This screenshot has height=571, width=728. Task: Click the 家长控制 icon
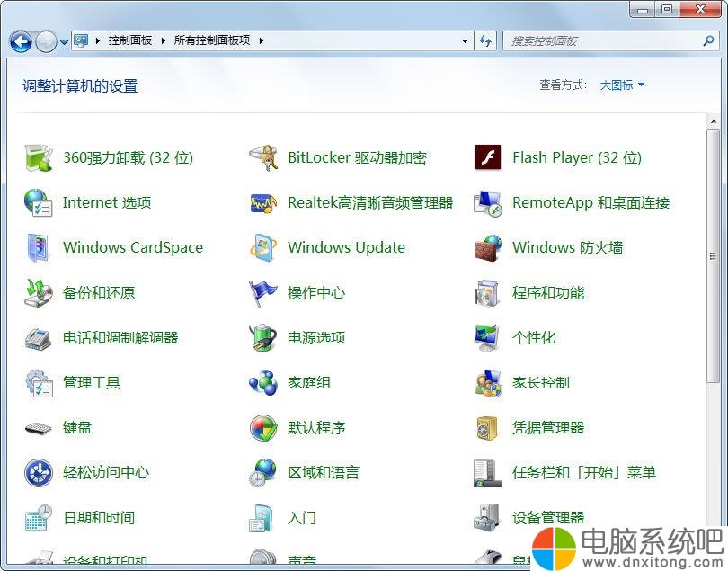pos(488,383)
